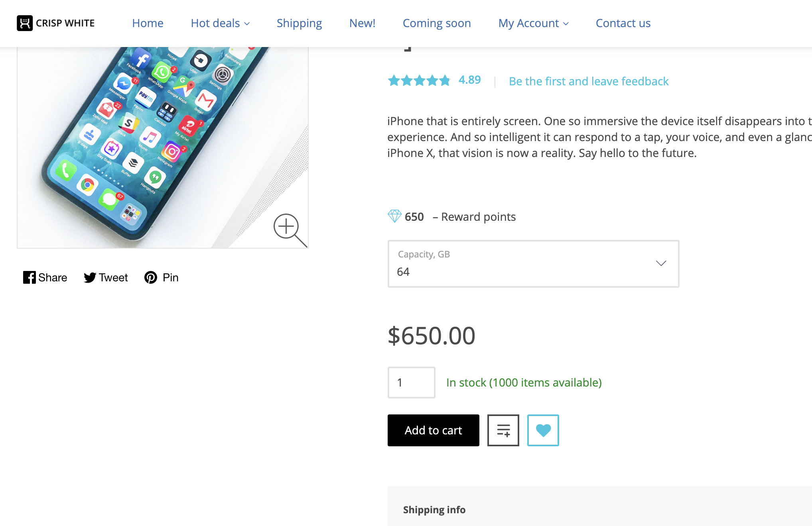Share product via Facebook icon
812x526 pixels.
click(29, 277)
